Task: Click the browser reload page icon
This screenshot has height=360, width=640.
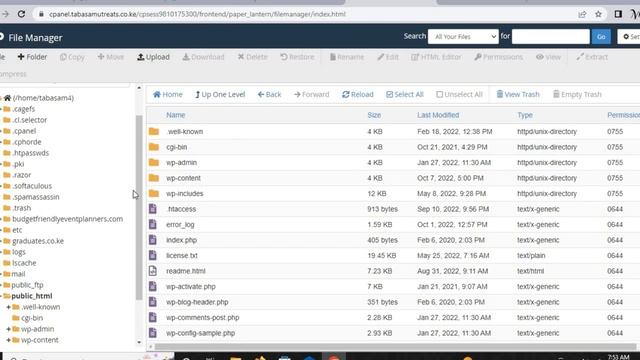Action: [x=21, y=14]
